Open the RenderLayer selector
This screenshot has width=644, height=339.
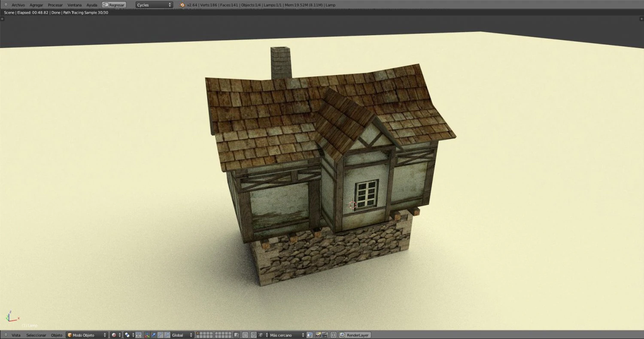pos(355,335)
